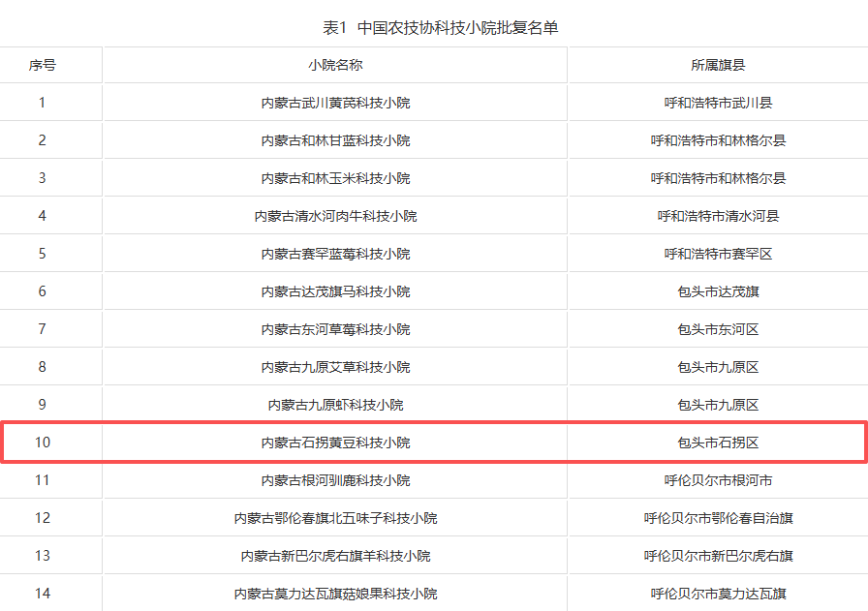The image size is (868, 611).
Task: Select 内蒙古石拐黄豆科技小院 cell
Action: point(335,443)
